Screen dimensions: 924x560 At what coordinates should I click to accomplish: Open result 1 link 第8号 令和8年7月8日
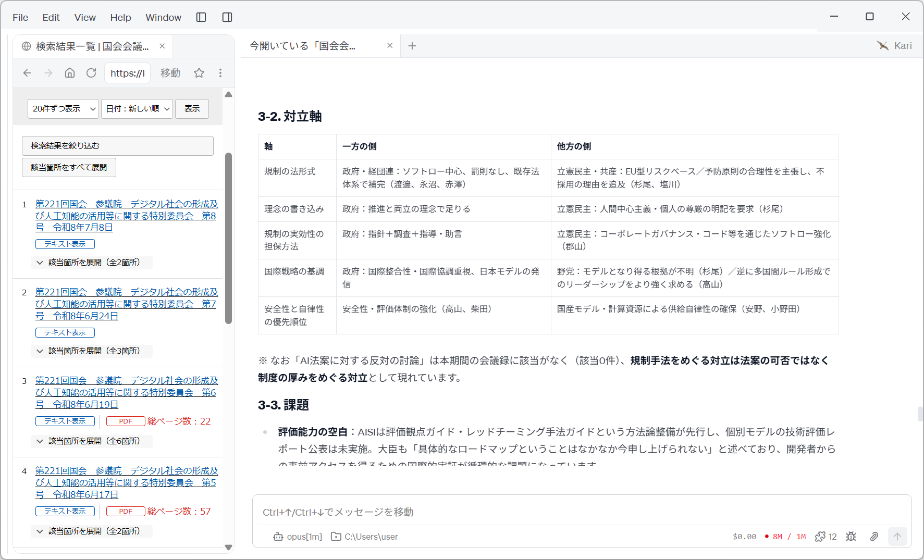[127, 216]
